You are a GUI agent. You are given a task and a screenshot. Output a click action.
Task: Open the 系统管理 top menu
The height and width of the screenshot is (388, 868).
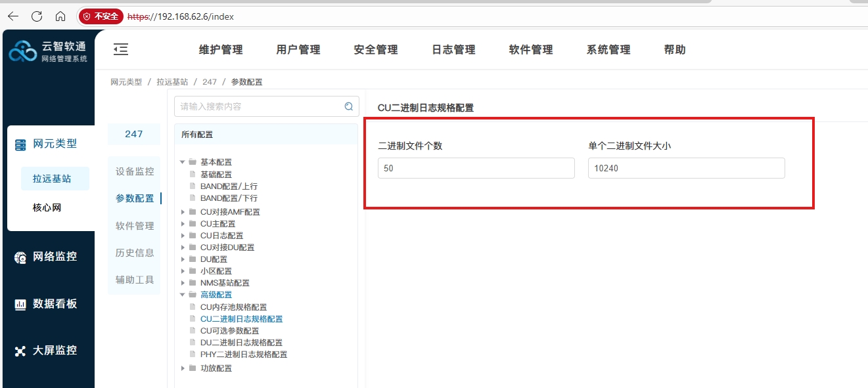point(608,50)
